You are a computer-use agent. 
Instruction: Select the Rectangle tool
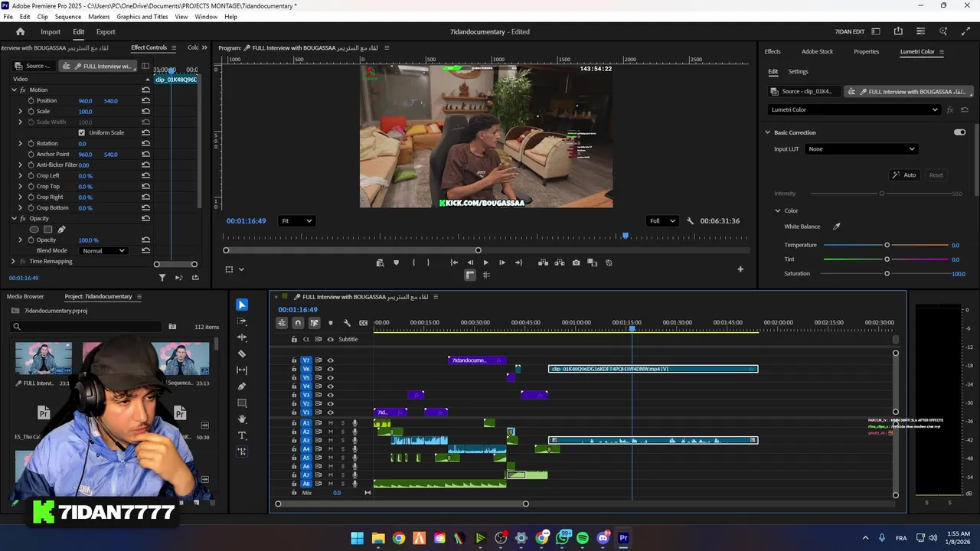click(242, 403)
